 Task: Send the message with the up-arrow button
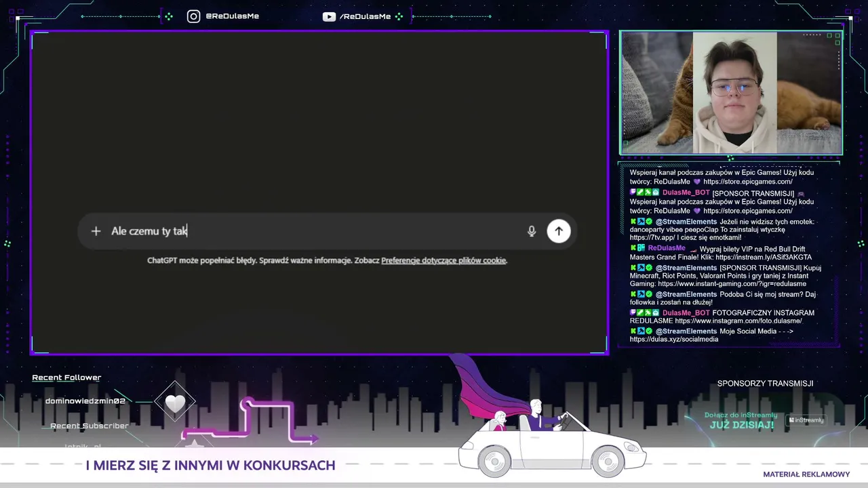point(559,231)
